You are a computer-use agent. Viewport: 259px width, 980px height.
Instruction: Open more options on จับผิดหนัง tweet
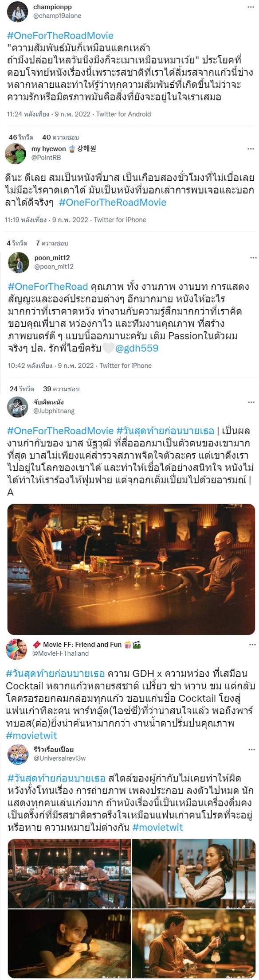251,402
